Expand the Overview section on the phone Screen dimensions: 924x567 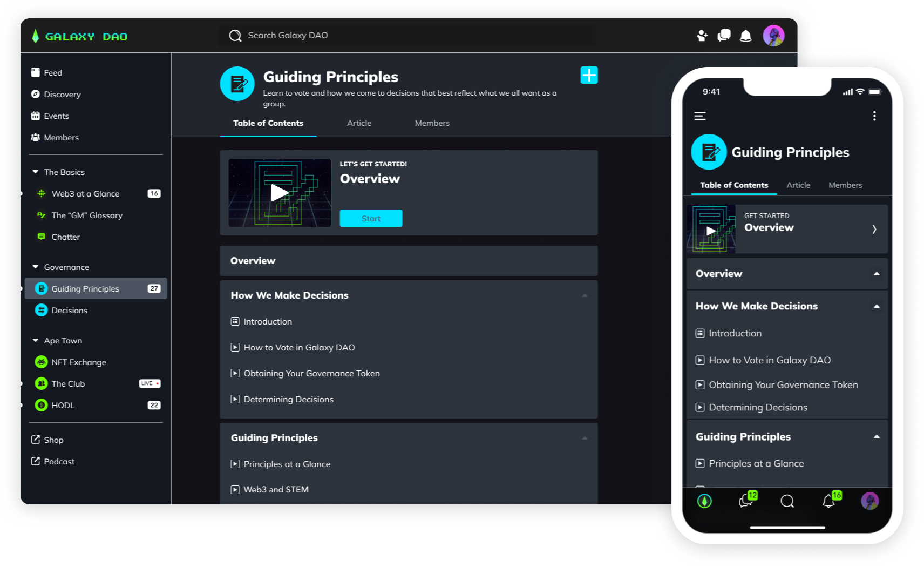tap(875, 274)
